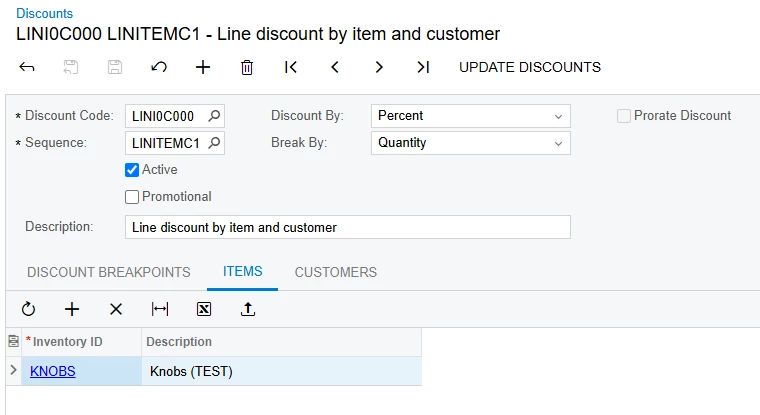The width and height of the screenshot is (760, 415).
Task: Enable the Promotional checkbox
Action: (x=132, y=197)
